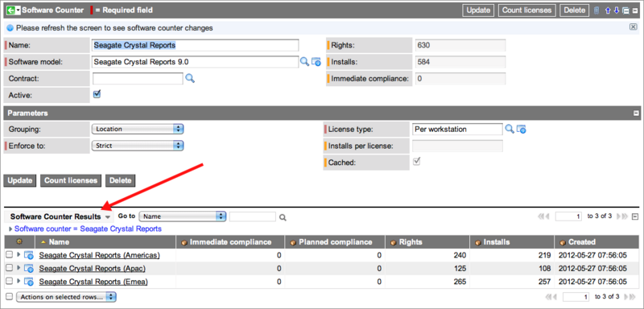Click into the Software model field
The width and height of the screenshot is (644, 309).
point(196,62)
